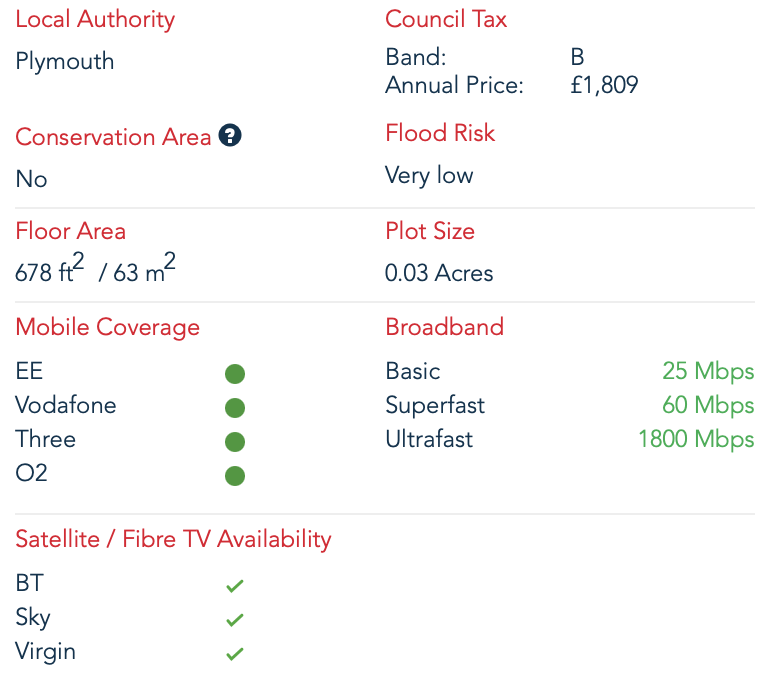This screenshot has width=766, height=679.
Task: Click the BT availability checkmark
Action: click(235, 586)
